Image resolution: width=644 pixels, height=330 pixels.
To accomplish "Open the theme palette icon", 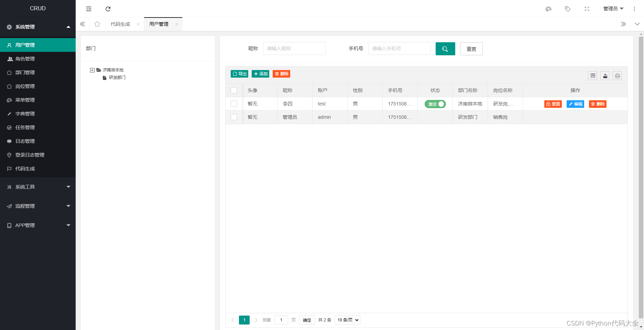I will click(548, 9).
